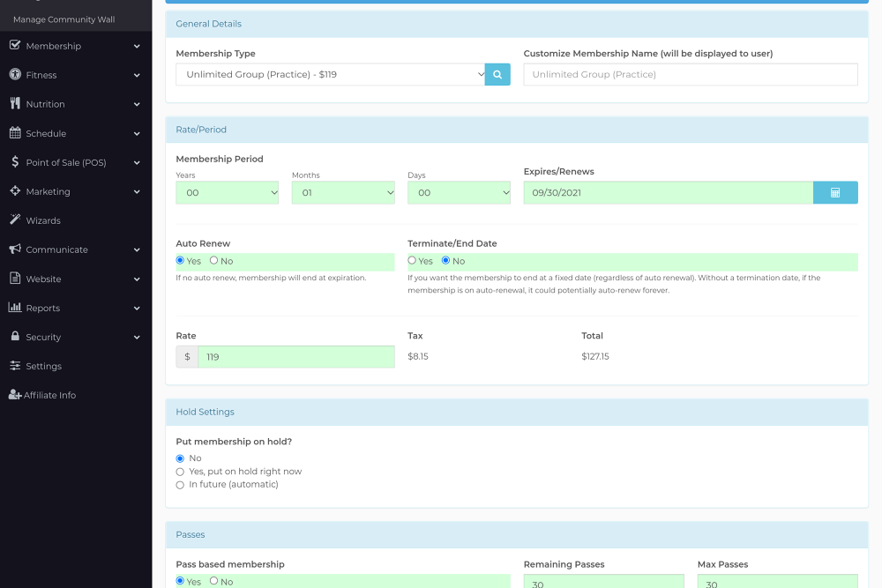Image resolution: width=882 pixels, height=588 pixels.
Task: Expand the Reports sidebar chevron
Action: point(137,308)
